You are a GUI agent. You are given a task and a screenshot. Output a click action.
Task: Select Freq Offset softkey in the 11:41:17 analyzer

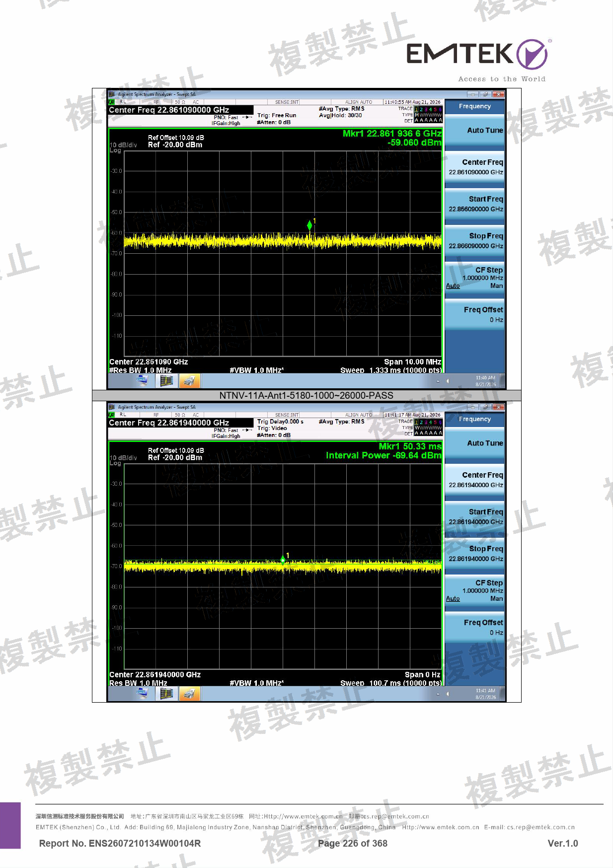click(474, 628)
